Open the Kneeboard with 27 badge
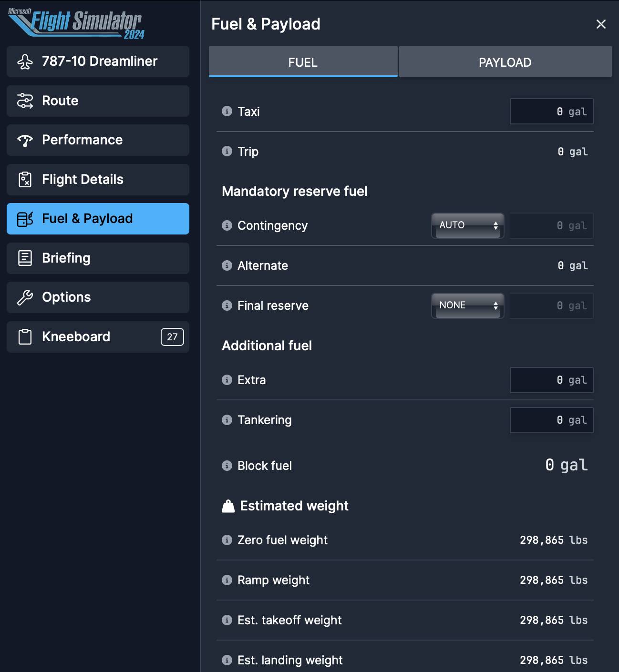 98,337
